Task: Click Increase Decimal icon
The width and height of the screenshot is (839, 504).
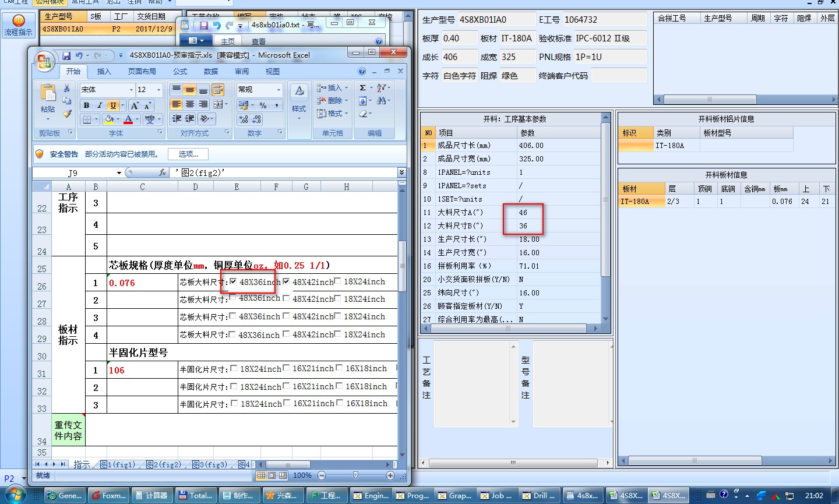Action: 244,119
